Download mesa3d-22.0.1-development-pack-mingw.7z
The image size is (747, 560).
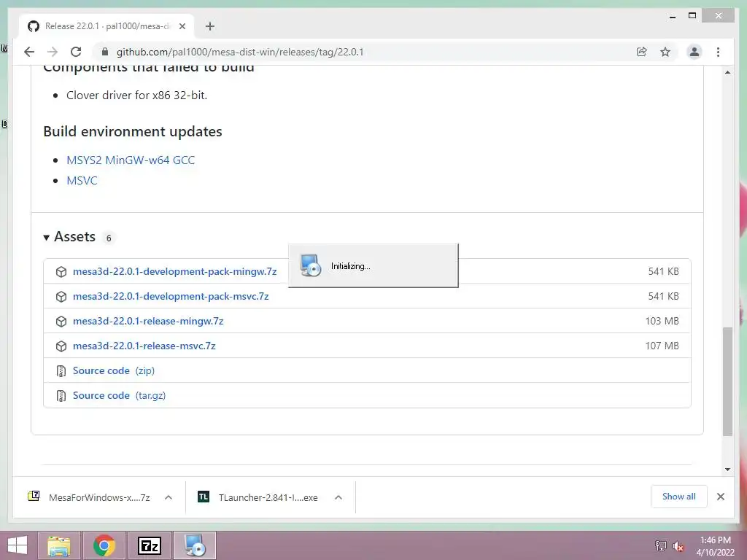(x=174, y=271)
